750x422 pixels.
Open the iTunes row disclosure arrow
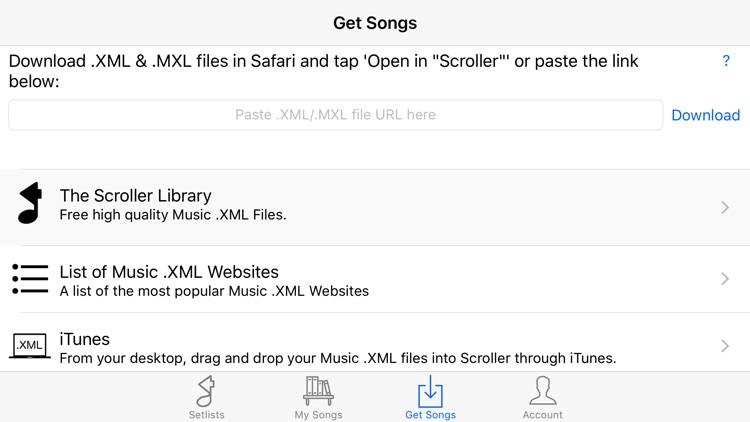pyautogui.click(x=725, y=346)
